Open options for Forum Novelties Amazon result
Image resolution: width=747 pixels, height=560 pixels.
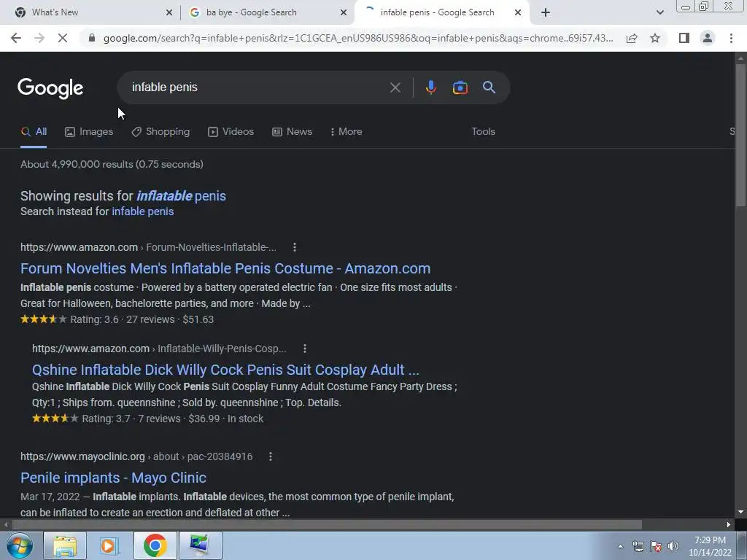295,247
